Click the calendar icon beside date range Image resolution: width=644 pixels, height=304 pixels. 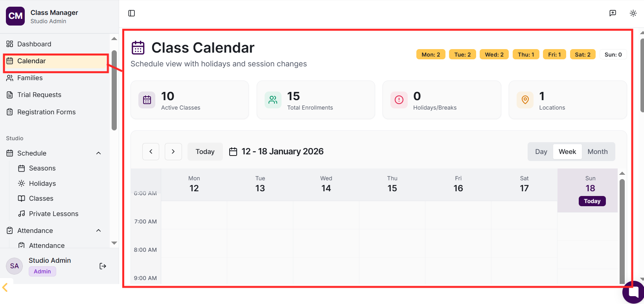[233, 152]
